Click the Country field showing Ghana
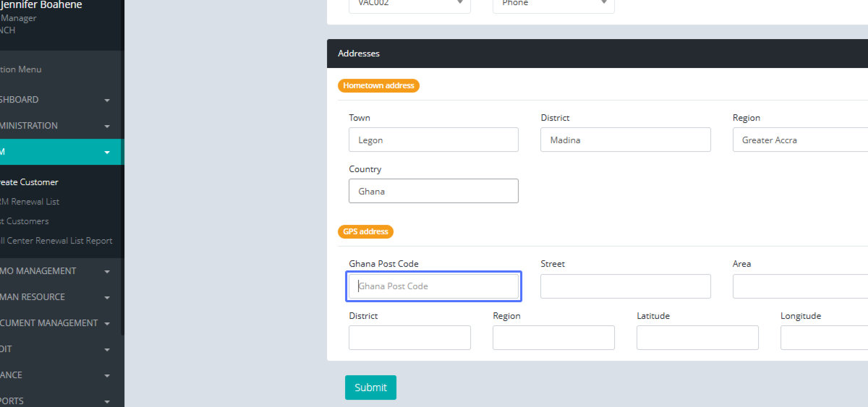 click(433, 192)
